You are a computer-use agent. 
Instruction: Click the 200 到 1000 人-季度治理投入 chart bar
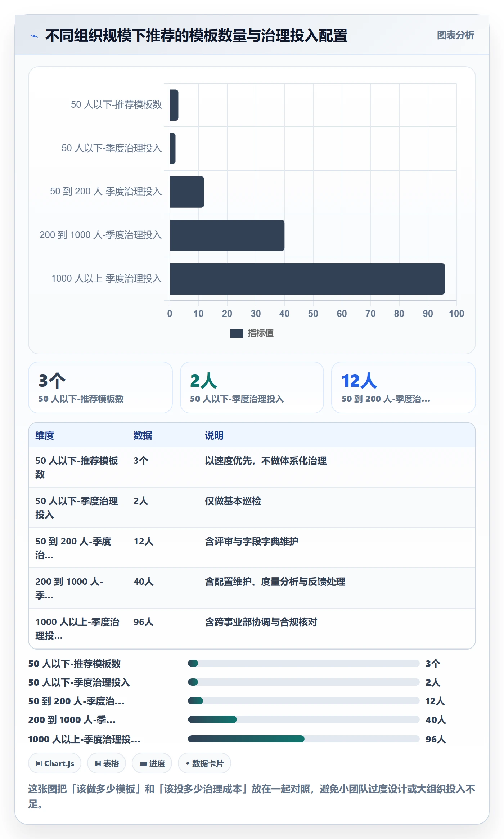227,235
